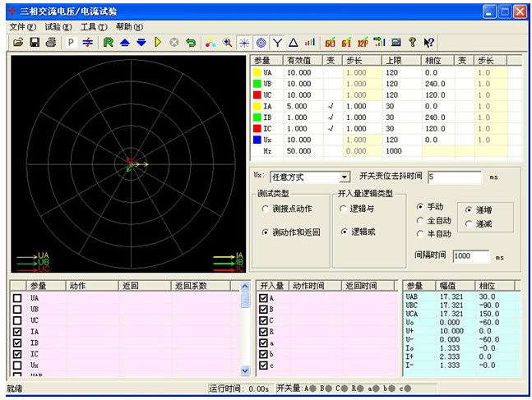This screenshot has height=400, width=532.
Task: Click the 开关变位去抖时间 input field
Action: (x=454, y=177)
